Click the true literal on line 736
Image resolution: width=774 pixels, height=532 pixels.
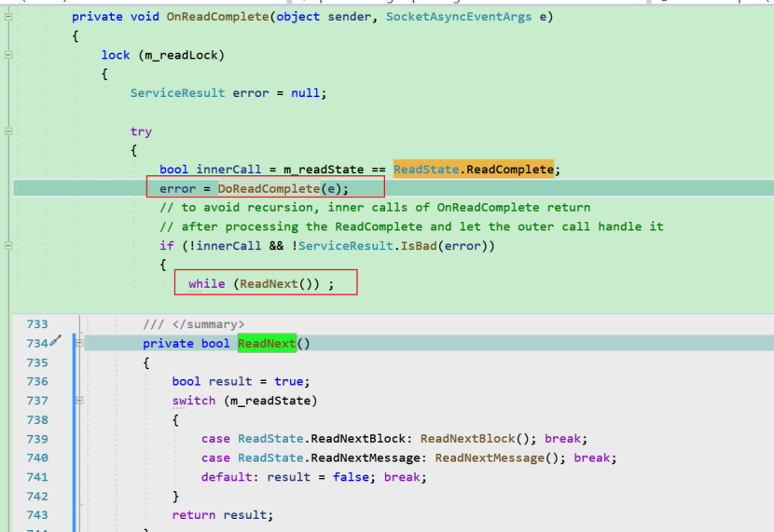[x=289, y=382]
